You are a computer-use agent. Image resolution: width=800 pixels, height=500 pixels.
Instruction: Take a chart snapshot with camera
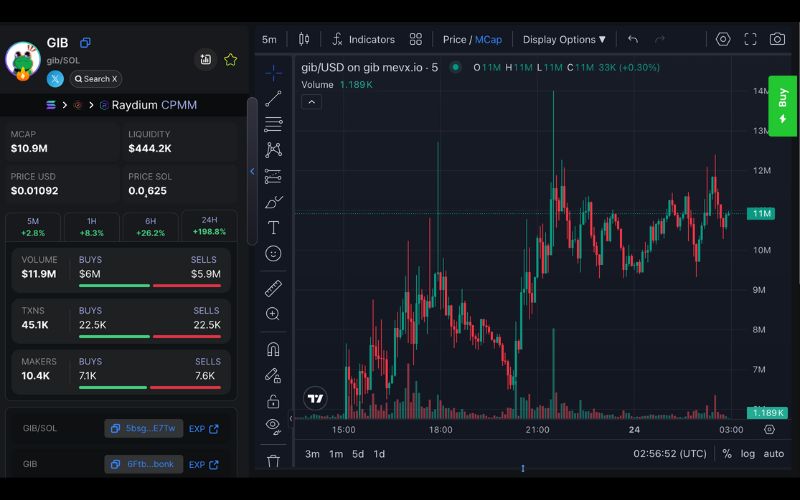point(777,39)
